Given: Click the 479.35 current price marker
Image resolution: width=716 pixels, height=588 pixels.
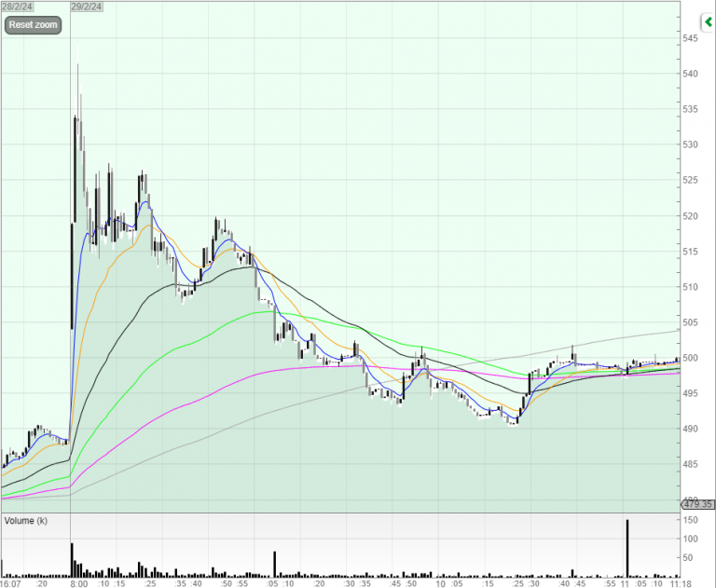Looking at the screenshot, I should [697, 504].
